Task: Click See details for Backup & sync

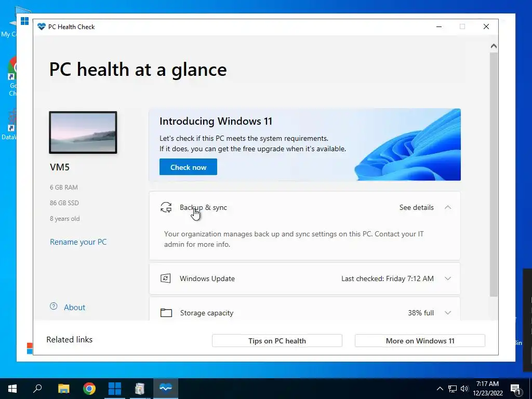Action: [416, 207]
